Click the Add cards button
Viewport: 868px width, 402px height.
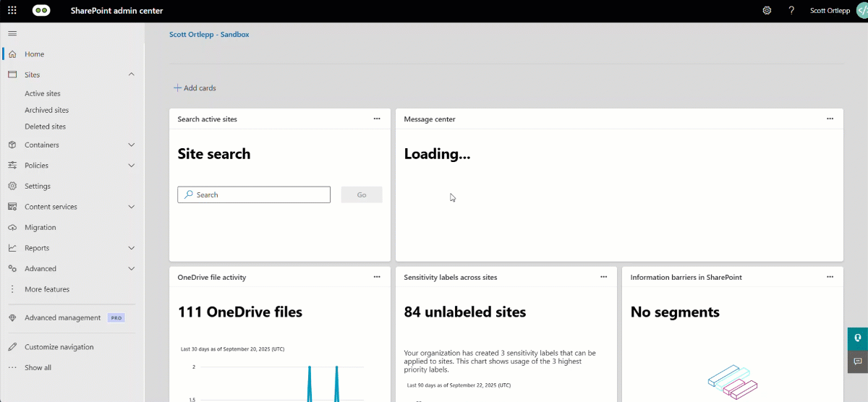click(195, 88)
